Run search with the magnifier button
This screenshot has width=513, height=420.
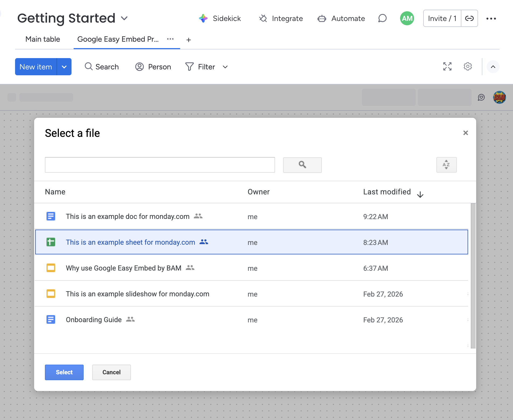click(302, 165)
